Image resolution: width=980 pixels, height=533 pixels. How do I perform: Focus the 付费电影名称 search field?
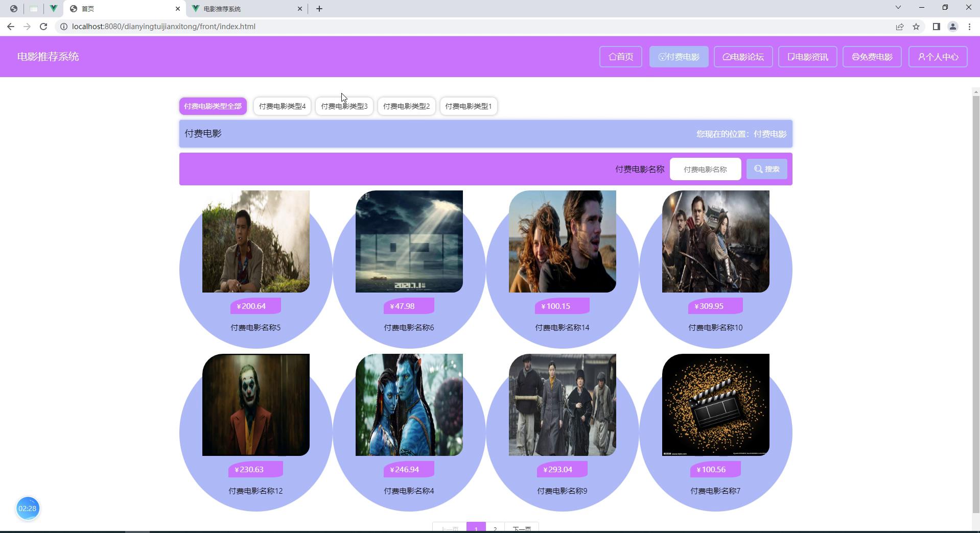coord(705,169)
